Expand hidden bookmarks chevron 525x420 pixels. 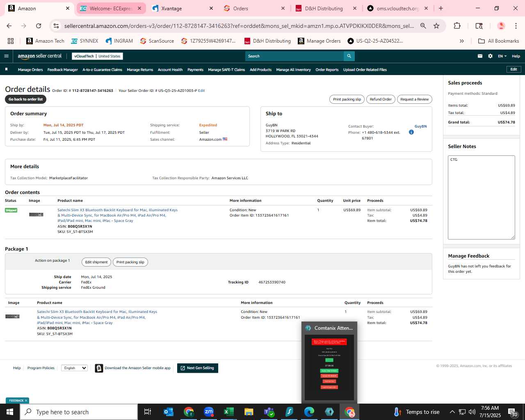(x=462, y=41)
